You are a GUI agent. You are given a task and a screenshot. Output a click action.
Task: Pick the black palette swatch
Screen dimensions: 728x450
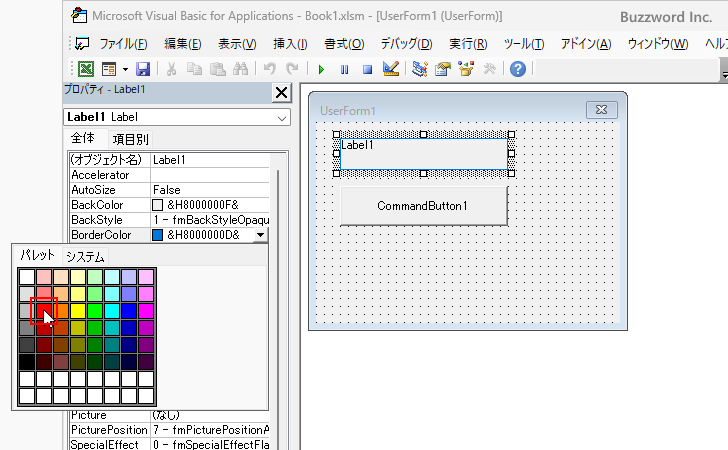27,362
